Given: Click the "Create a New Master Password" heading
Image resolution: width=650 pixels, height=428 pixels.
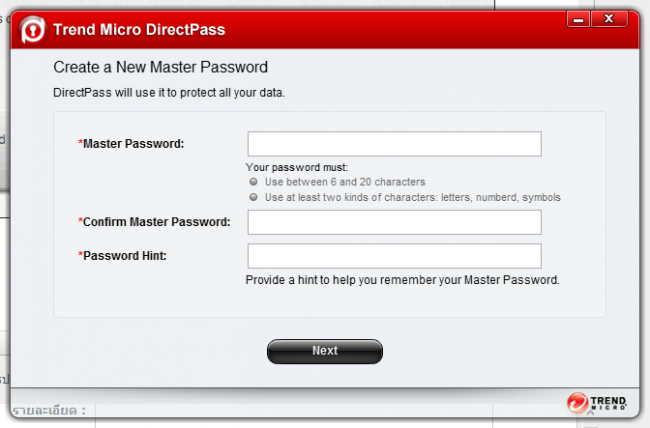Looking at the screenshot, I should tap(160, 68).
